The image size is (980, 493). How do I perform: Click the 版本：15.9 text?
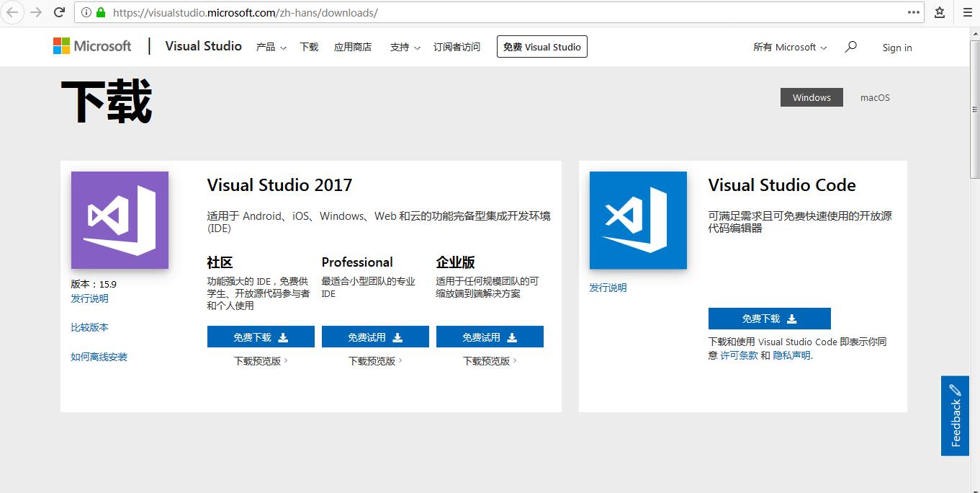94,284
